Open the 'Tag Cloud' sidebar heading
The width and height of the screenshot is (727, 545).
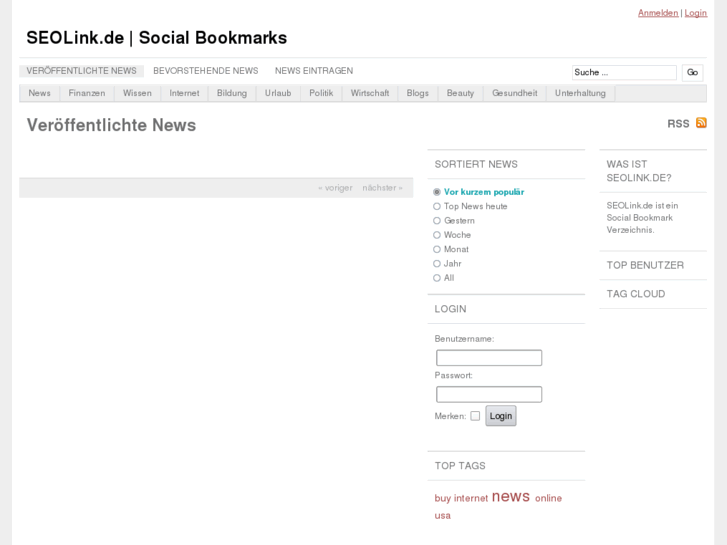pos(636,294)
